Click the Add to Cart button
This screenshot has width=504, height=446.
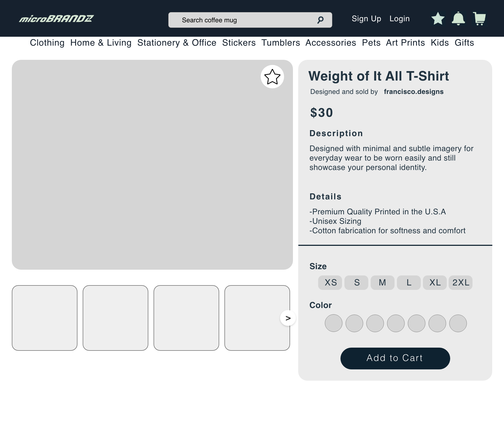coord(395,358)
